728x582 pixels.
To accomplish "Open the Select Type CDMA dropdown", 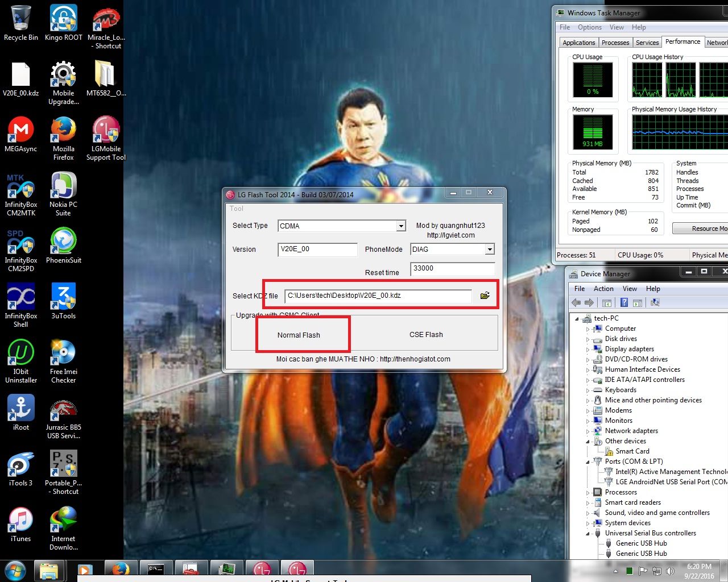I will click(401, 226).
